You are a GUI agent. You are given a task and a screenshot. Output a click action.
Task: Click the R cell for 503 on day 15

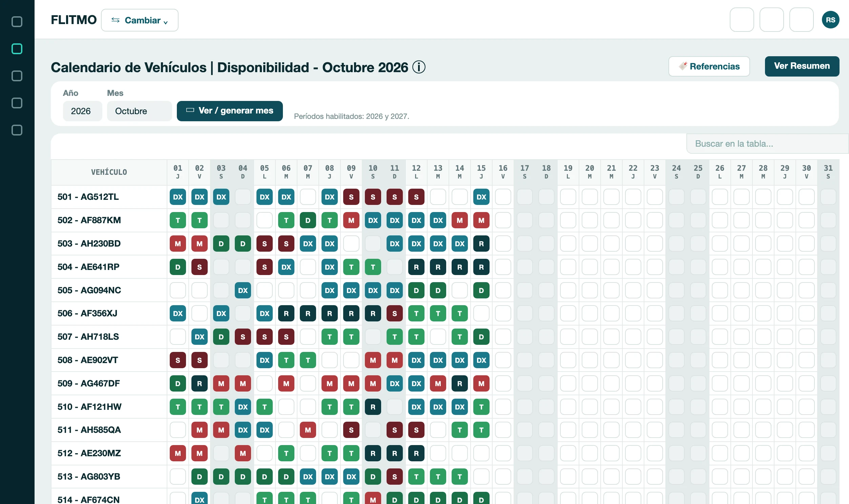click(481, 244)
